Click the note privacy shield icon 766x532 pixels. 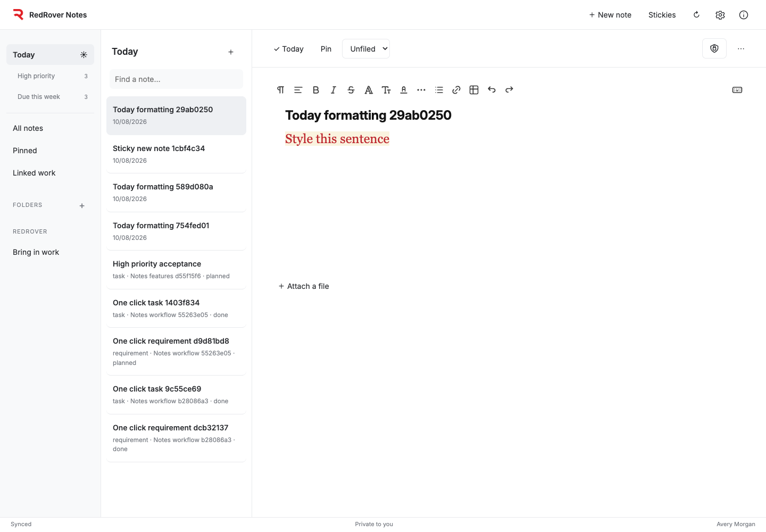714,48
